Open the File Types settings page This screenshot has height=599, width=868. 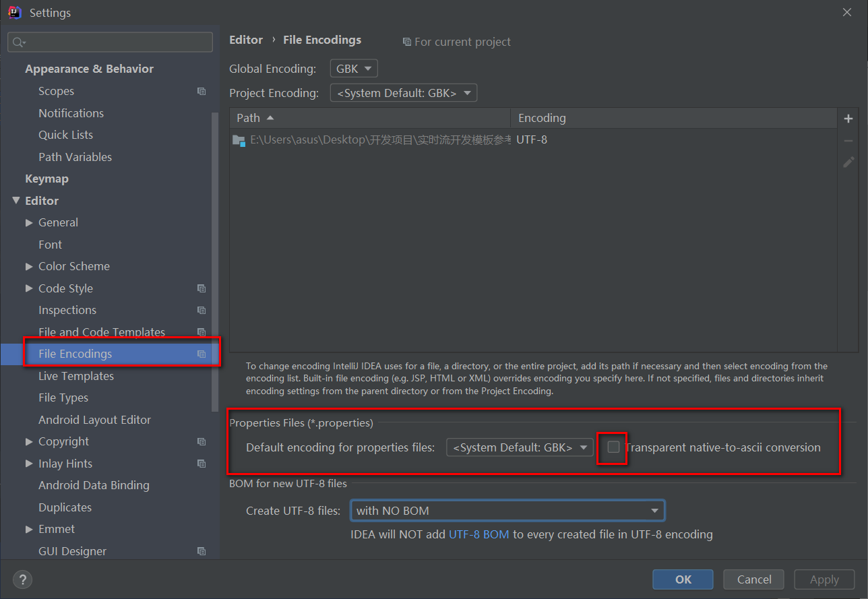63,398
